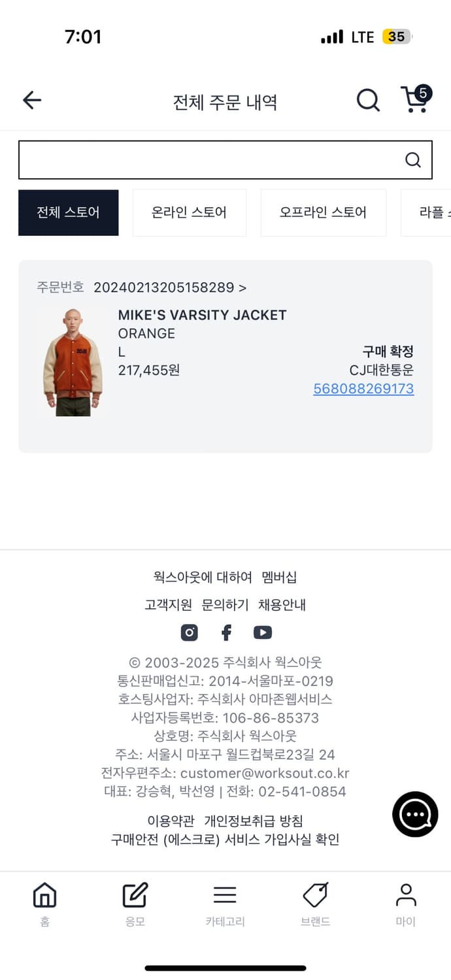The image size is (451, 980).
Task: Open the 브랜드 tab
Action: pos(315,904)
